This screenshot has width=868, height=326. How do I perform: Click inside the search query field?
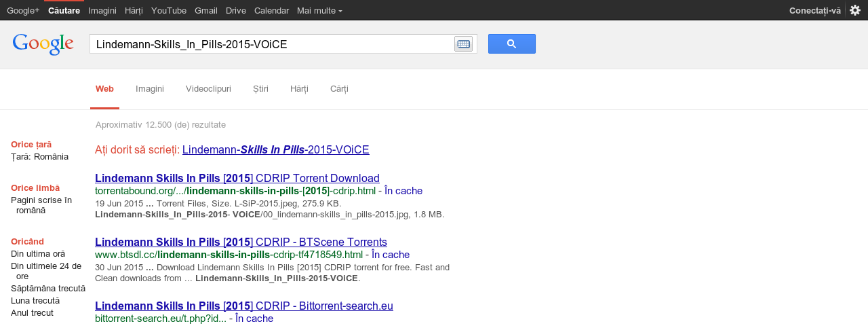click(x=271, y=44)
